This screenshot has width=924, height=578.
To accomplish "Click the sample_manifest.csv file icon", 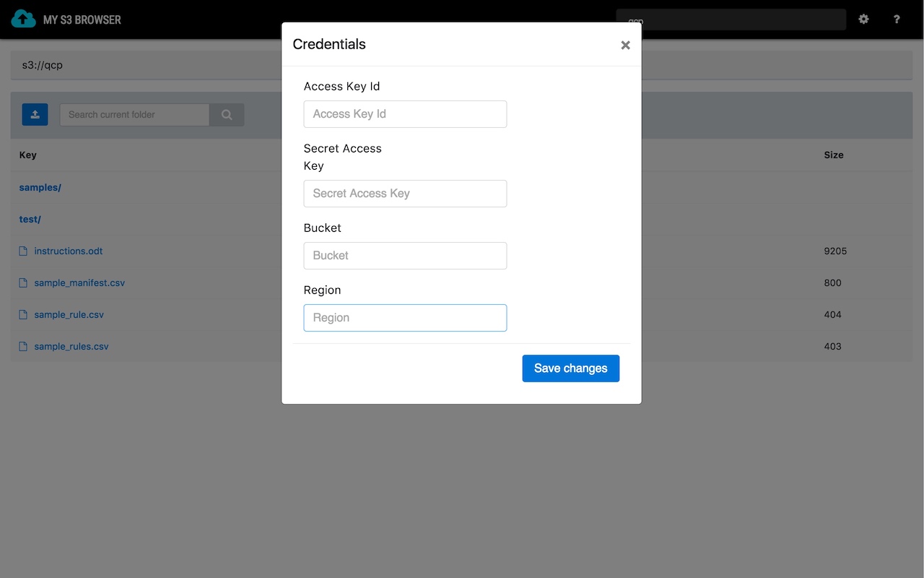I will 24,283.
